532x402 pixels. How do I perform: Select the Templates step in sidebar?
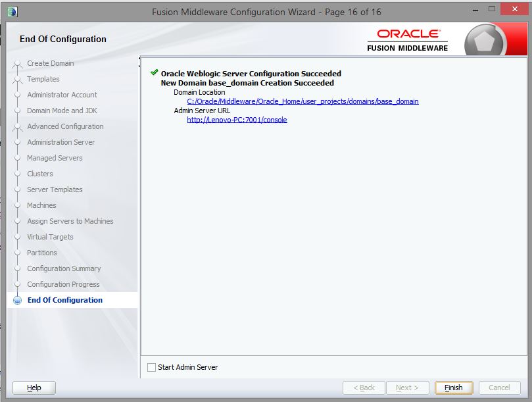(43, 79)
